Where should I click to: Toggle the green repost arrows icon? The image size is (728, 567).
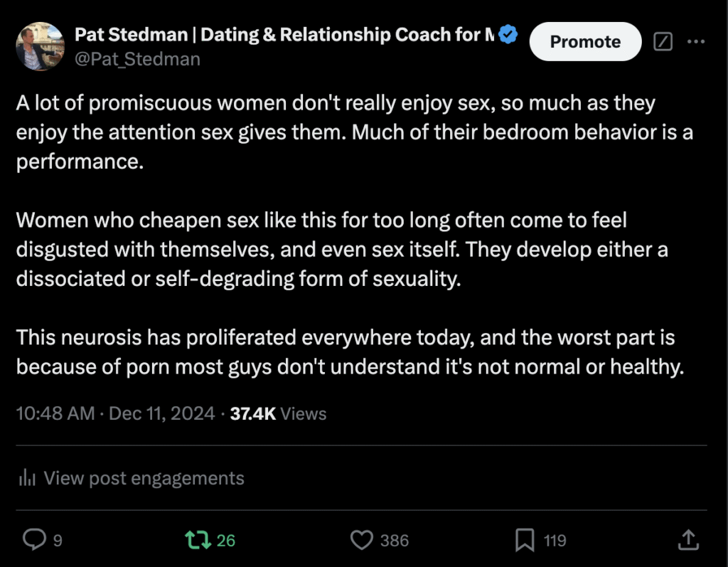coord(198,540)
